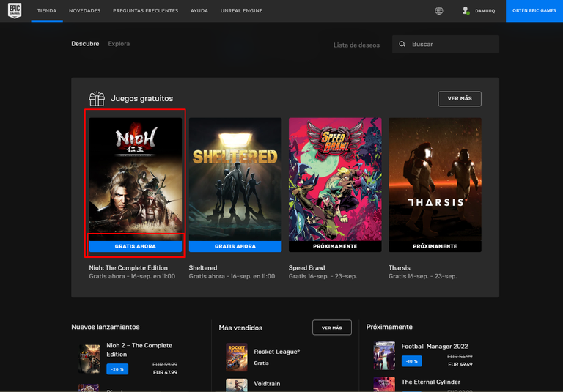
Task: Select the Tienda menu item
Action: tap(47, 11)
